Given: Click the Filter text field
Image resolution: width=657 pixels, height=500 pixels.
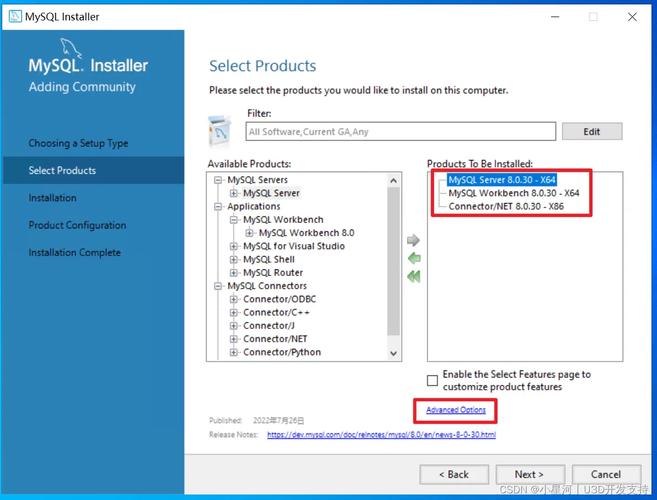Looking at the screenshot, I should (401, 132).
